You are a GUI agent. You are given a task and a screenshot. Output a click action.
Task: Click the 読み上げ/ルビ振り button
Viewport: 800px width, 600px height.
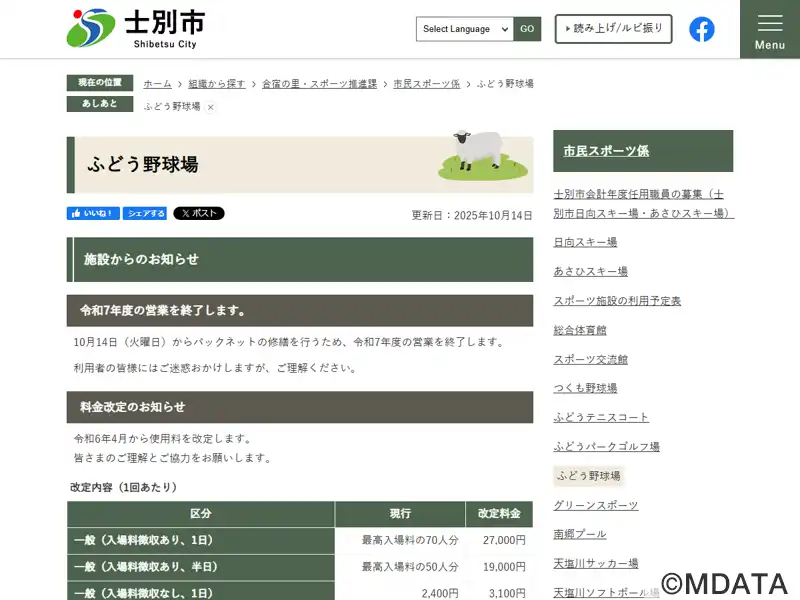point(613,29)
